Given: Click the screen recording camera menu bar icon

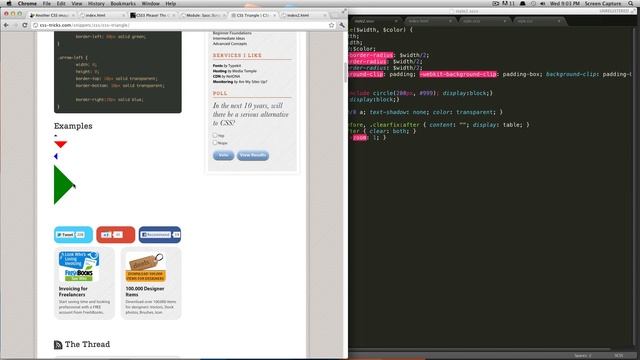Looking at the screenshot, I should (x=496, y=3).
